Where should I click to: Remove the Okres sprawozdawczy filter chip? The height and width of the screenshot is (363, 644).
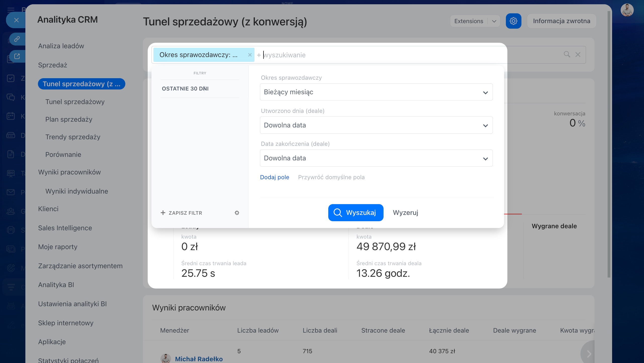tap(250, 55)
